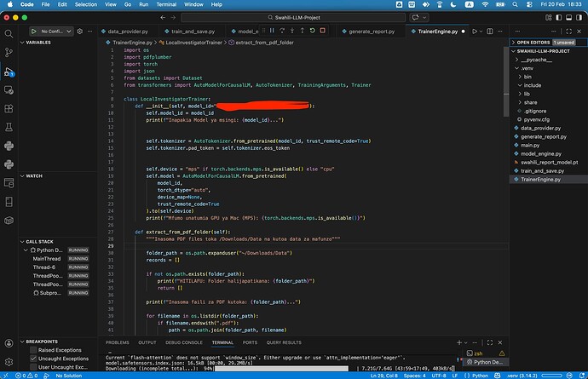Open the PROBLEMS panel tab
588x379 pixels.
pos(117,342)
